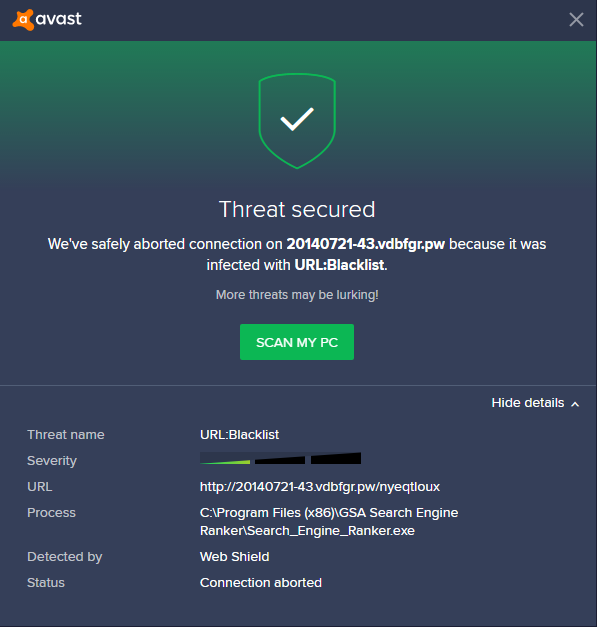Click the last black severity bar segment

click(x=336, y=458)
